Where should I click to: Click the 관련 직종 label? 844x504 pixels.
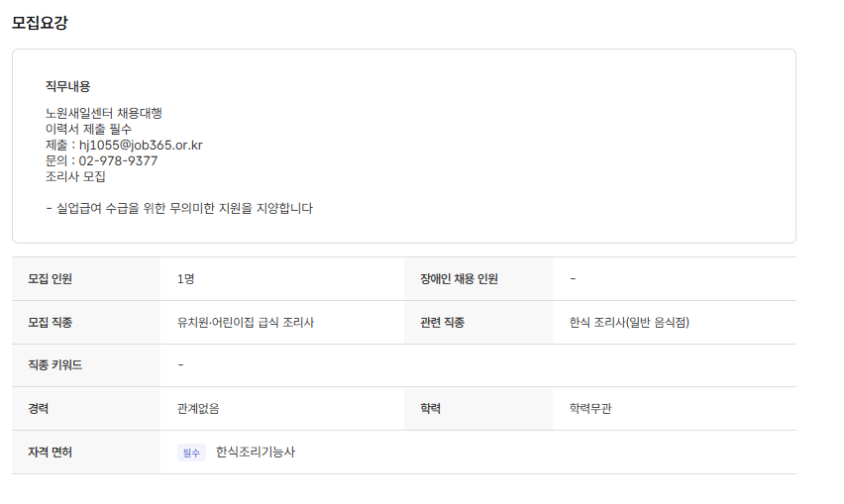click(442, 323)
